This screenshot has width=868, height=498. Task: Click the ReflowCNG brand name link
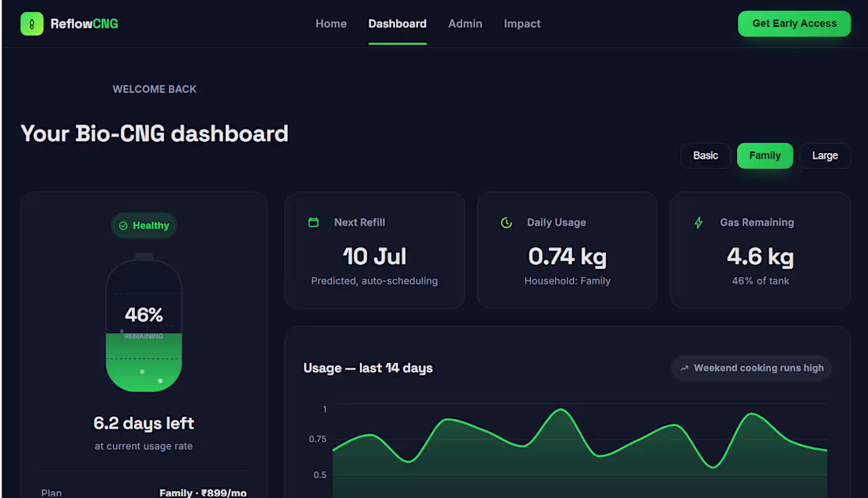(84, 24)
